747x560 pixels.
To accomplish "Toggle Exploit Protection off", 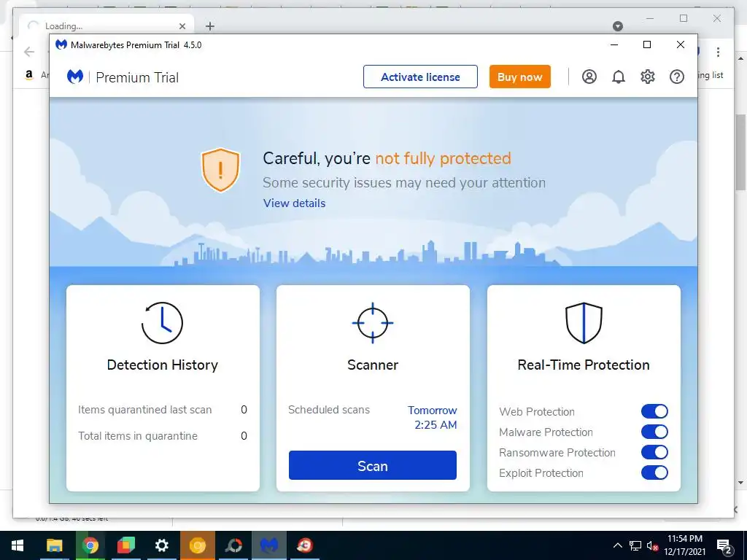I will [x=654, y=472].
